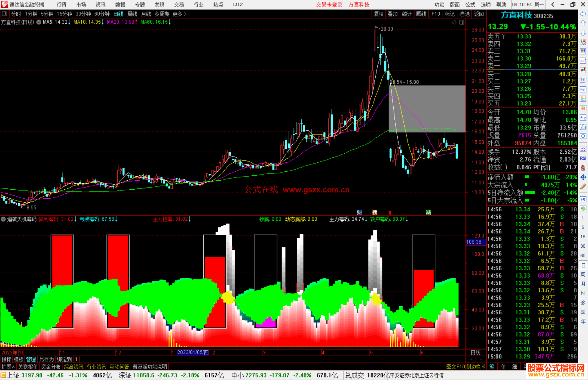Open the f(x) formula sidebar icon
The height and width of the screenshot is (380, 588).
[x=583, y=127]
